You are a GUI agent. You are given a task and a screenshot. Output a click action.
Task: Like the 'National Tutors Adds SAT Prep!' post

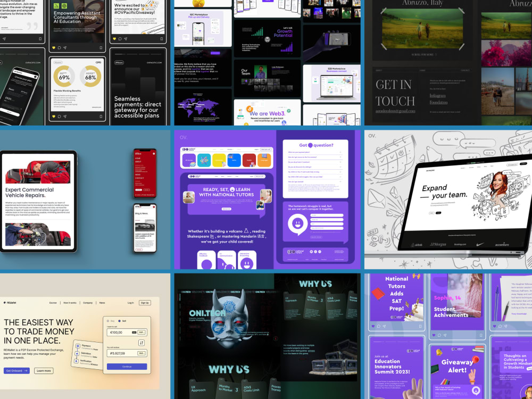pyautogui.click(x=373, y=326)
